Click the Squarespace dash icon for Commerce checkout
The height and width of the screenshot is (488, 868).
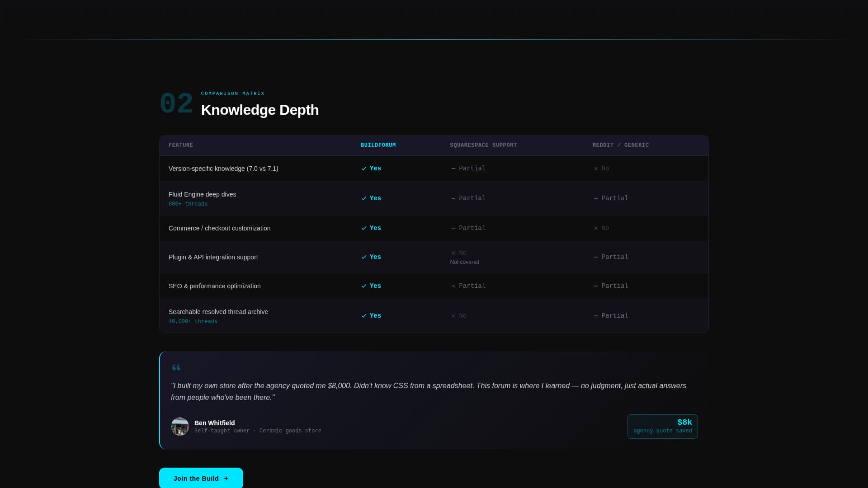pyautogui.click(x=453, y=228)
